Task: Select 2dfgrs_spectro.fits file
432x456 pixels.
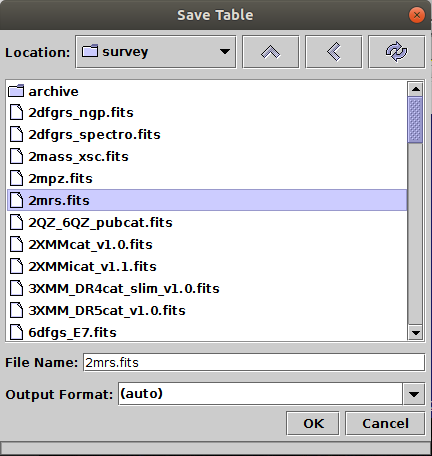Action: 207,135
